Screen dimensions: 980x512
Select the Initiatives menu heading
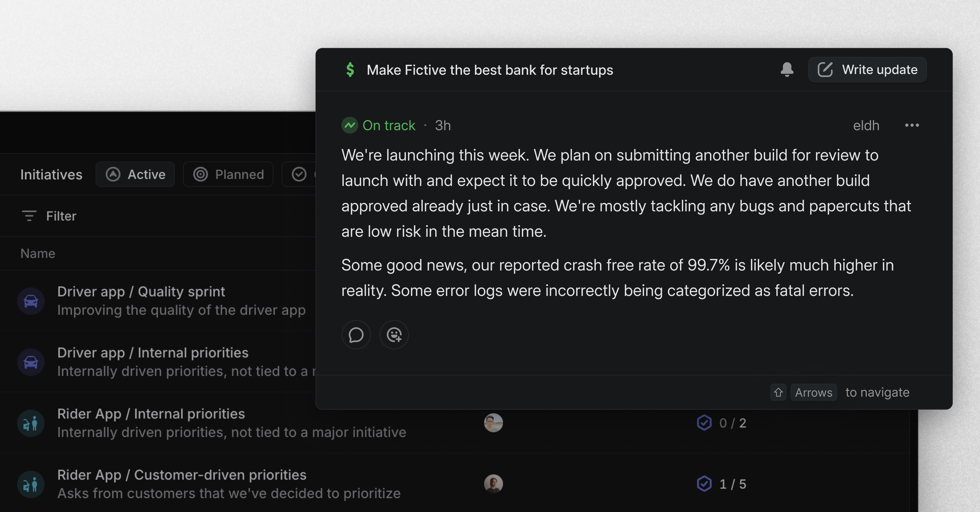[x=51, y=174]
